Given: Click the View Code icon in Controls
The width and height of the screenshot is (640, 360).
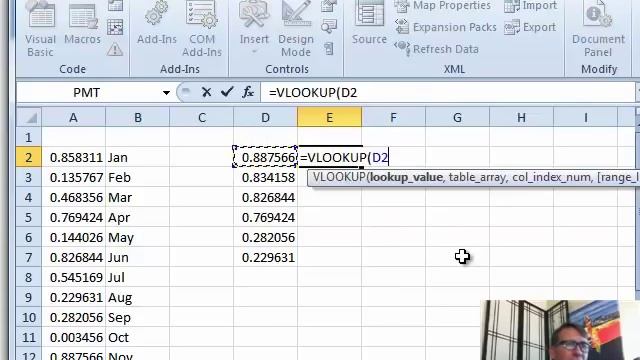Looking at the screenshot, I should click(x=329, y=27).
